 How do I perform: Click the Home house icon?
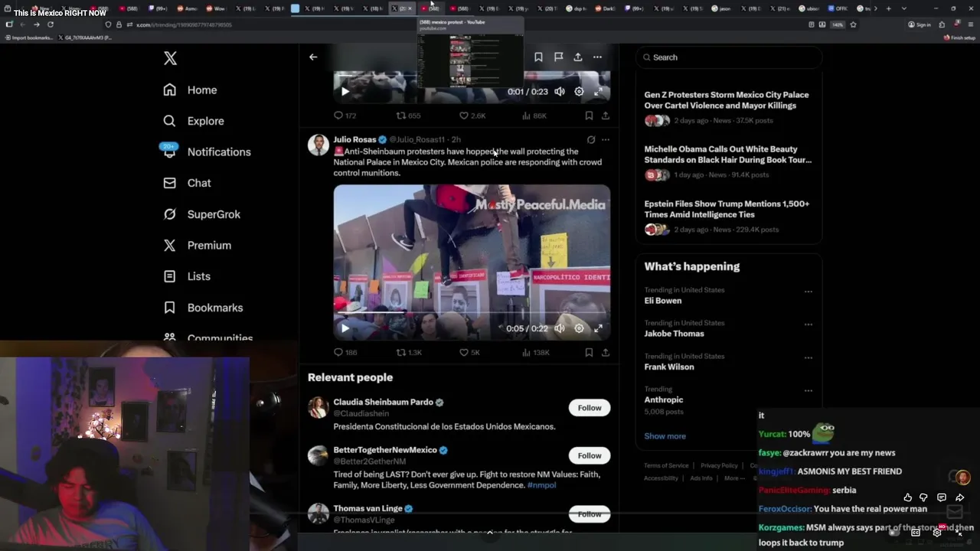[x=170, y=90]
